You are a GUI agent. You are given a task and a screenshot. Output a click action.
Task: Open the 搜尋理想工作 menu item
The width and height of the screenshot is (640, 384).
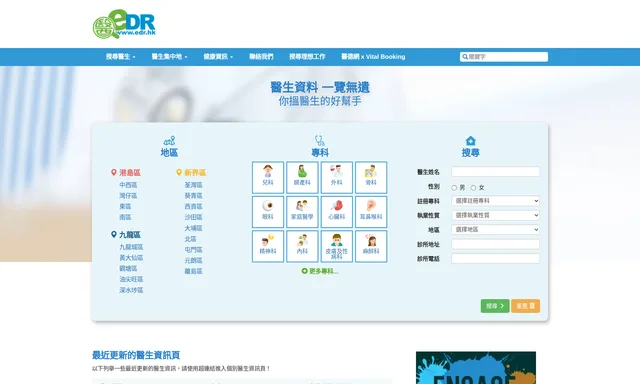[307, 57]
